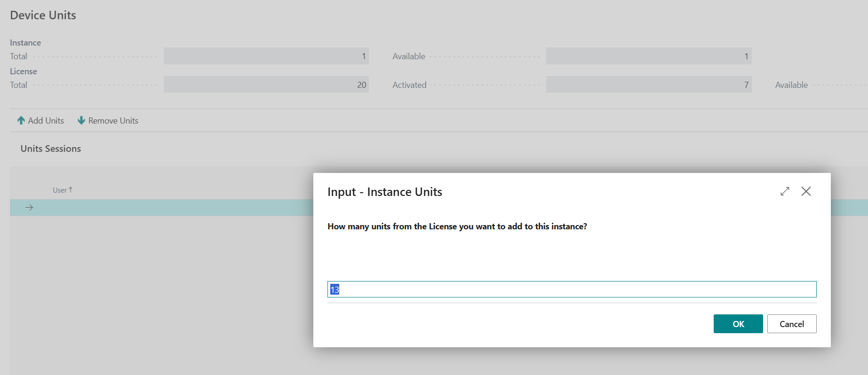Click the License Activated value showing 7

648,85
